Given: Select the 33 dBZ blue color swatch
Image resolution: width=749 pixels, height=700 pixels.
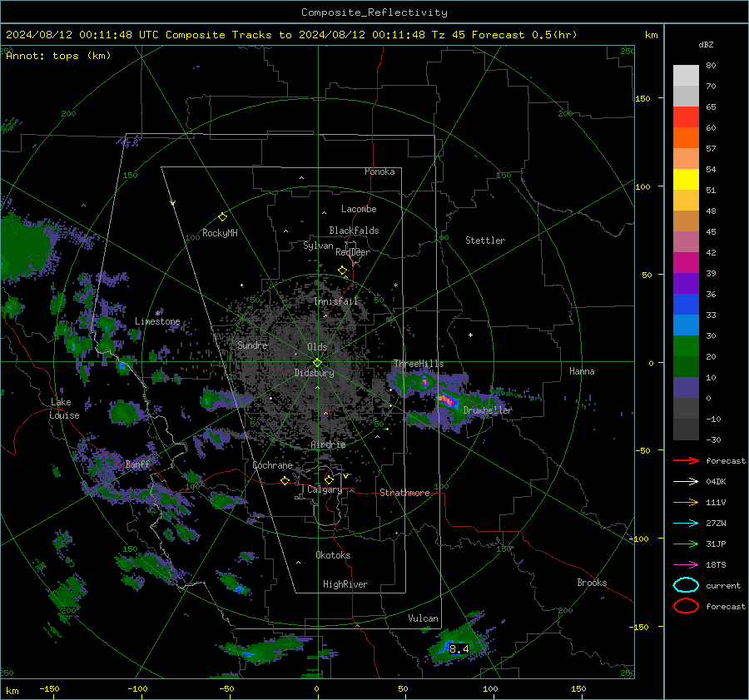Looking at the screenshot, I should [x=686, y=305].
